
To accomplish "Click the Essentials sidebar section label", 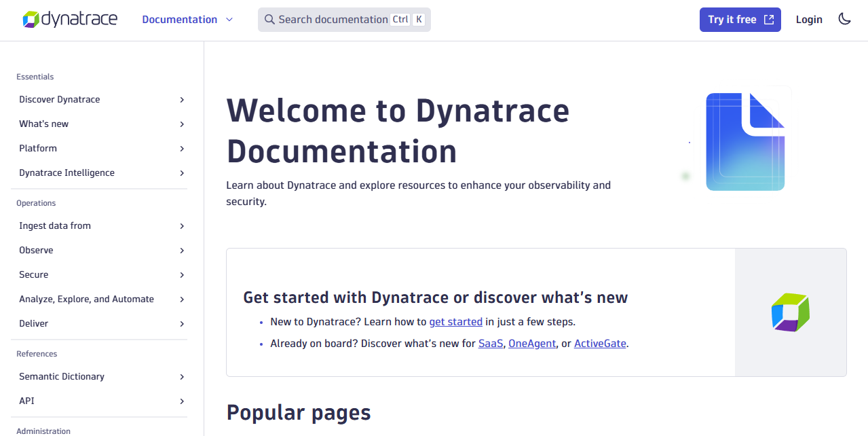I will (x=35, y=77).
